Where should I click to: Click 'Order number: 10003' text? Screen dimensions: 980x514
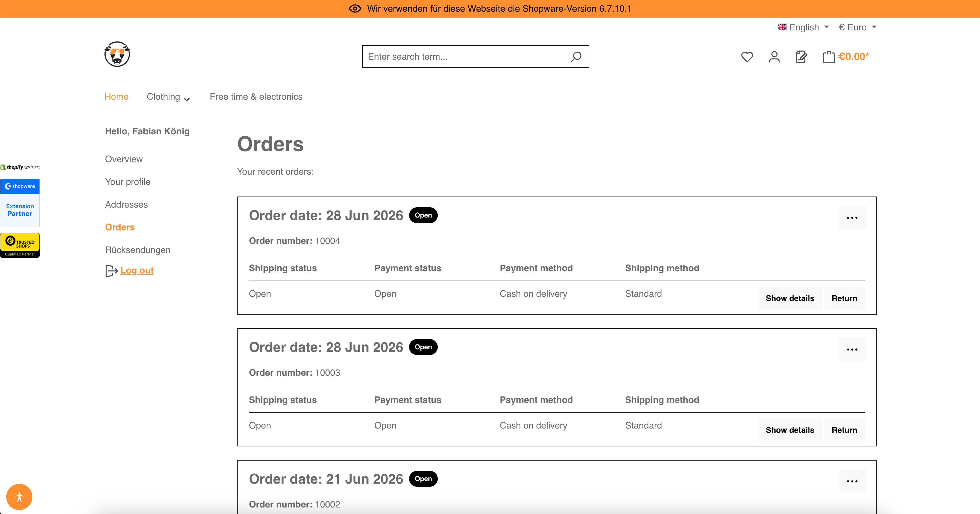pos(294,373)
